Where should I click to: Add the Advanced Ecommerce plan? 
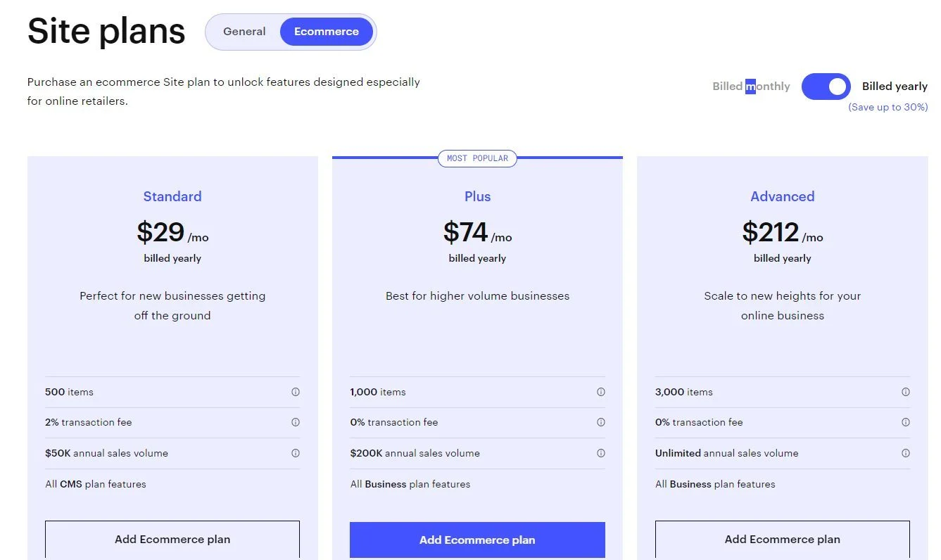point(782,539)
